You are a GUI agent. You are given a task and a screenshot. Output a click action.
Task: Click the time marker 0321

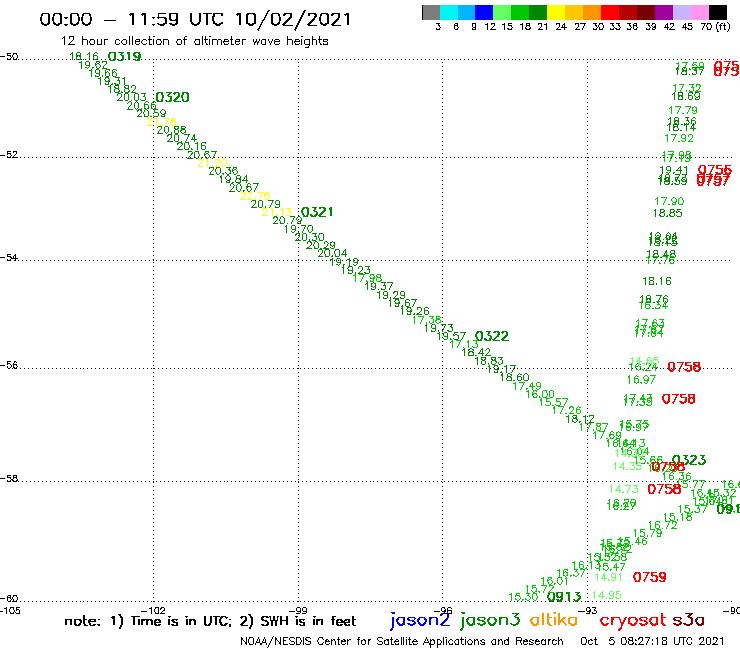317,212
